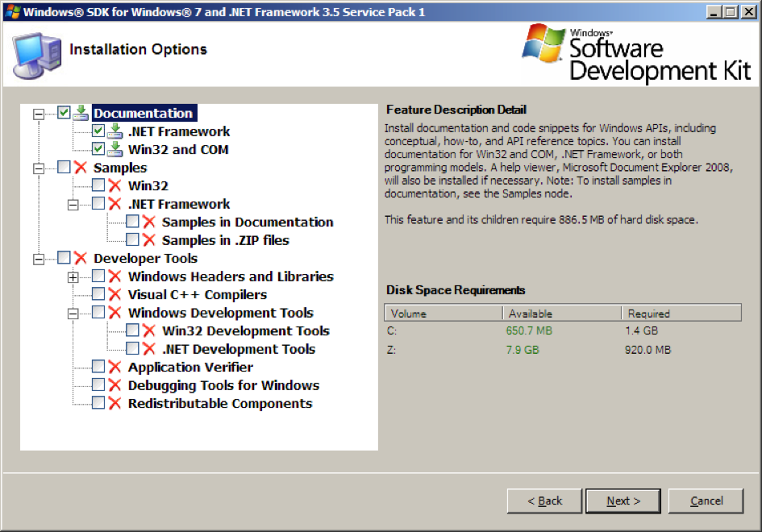Viewport: 762px width, 532px height.
Task: Select Visual C++ Compilers label
Action: point(198,294)
